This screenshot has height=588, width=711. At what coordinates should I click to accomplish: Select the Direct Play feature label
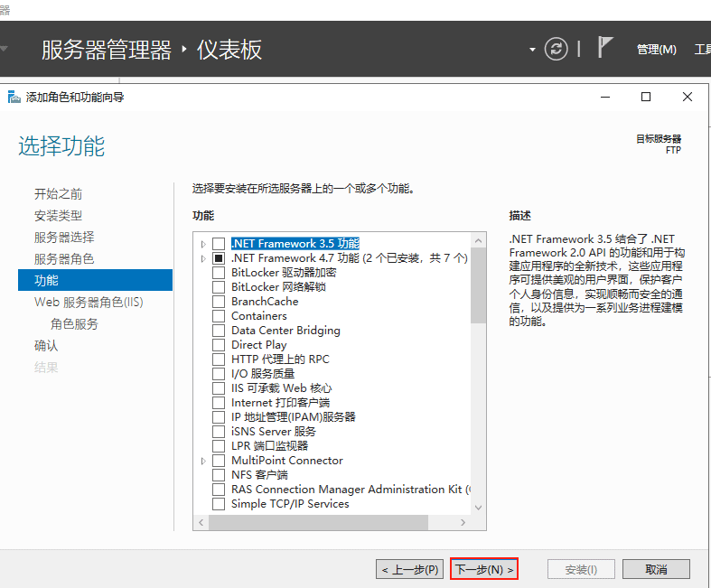(259, 345)
